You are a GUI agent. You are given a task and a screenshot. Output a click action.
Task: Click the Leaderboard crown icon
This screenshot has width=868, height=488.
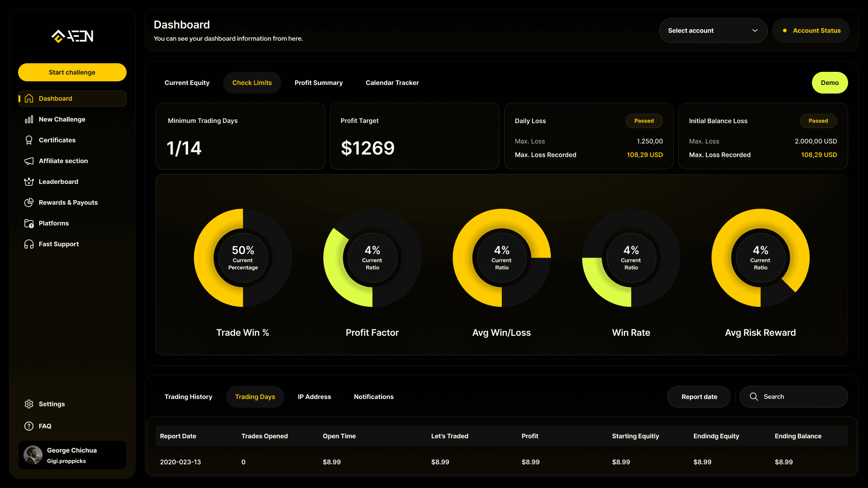(x=29, y=182)
